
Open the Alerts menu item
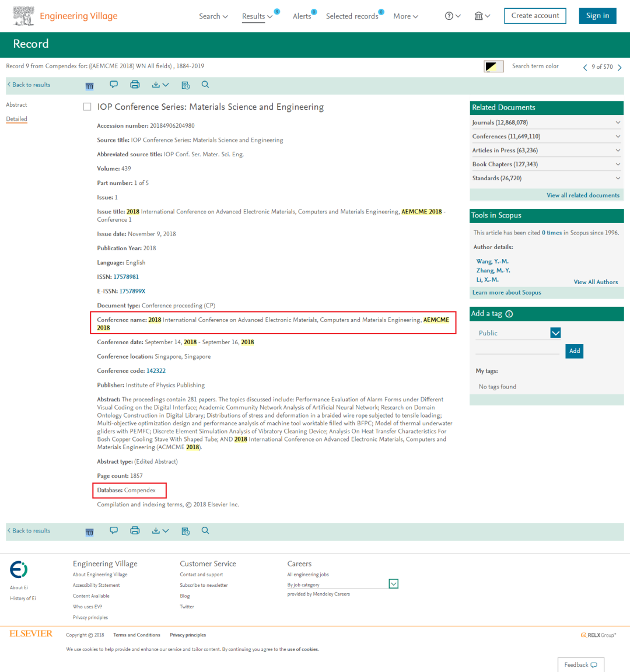(302, 16)
